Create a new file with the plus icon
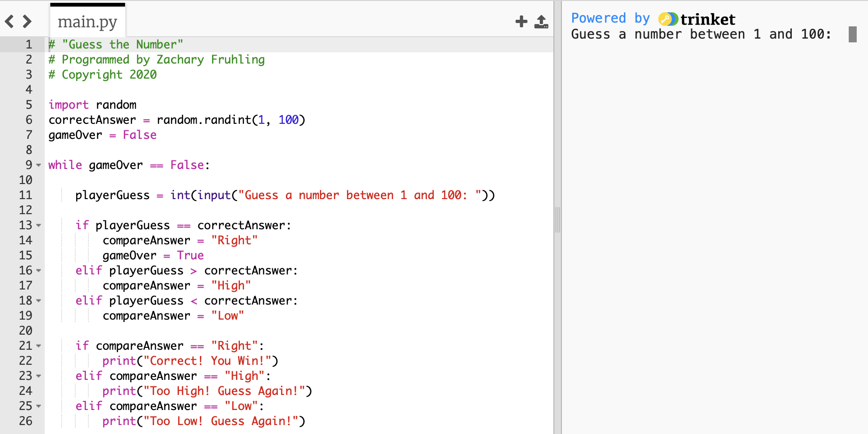 [521, 21]
